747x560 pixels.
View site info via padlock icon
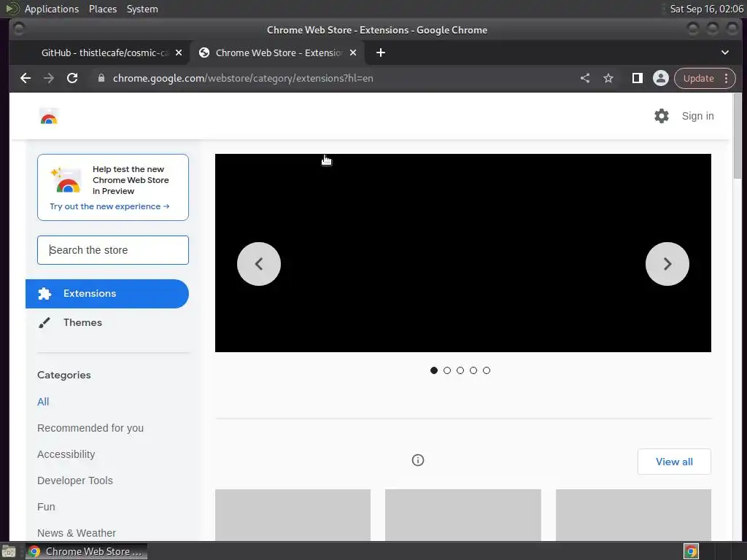pos(101,78)
